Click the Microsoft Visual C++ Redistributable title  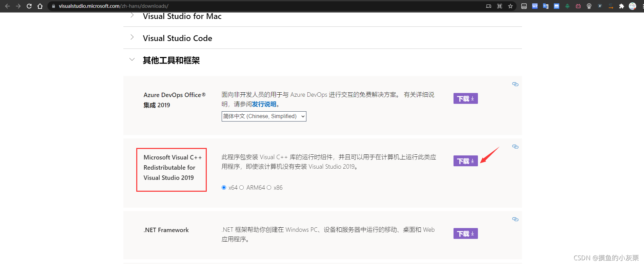(173, 168)
